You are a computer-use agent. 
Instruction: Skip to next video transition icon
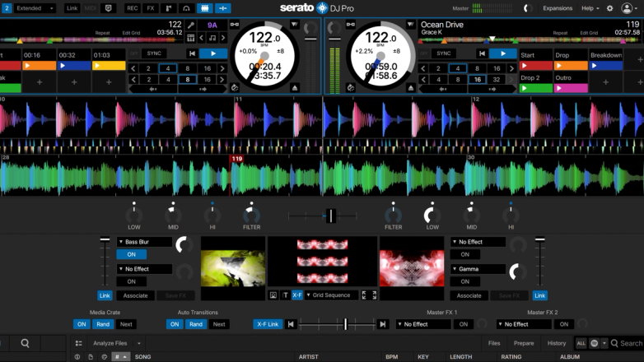click(x=383, y=324)
